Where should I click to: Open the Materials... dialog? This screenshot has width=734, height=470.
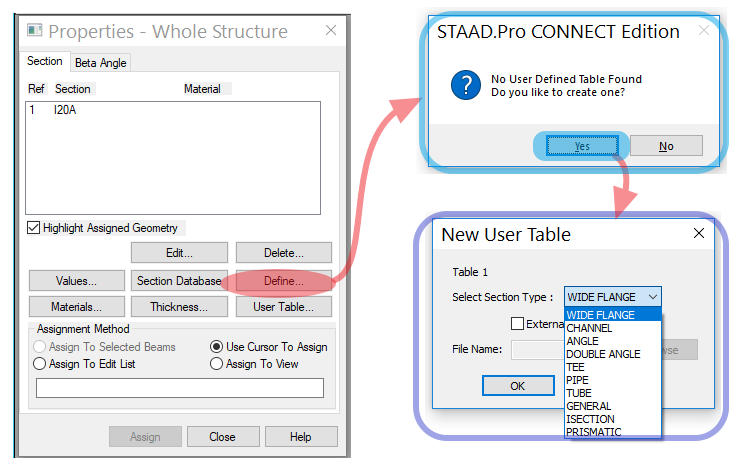(77, 307)
